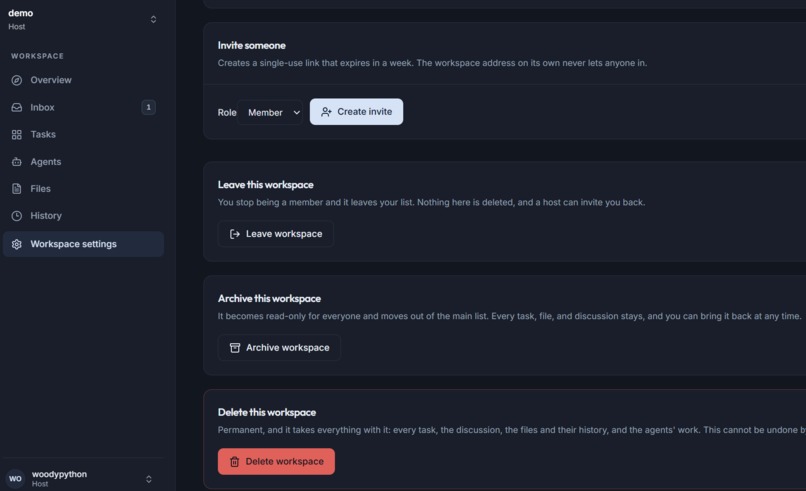Viewport: 806px width, 491px height.
Task: View workspace History
Action: pos(83,216)
